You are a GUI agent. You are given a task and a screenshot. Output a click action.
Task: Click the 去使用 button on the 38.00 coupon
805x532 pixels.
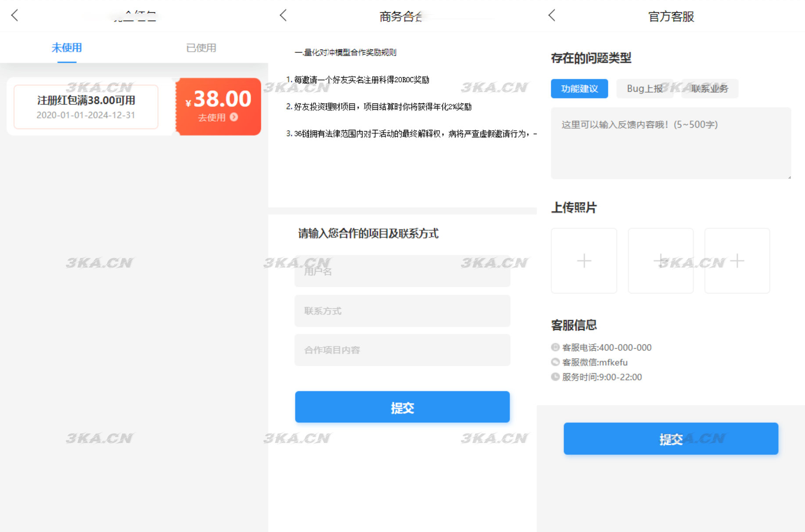[x=217, y=117]
